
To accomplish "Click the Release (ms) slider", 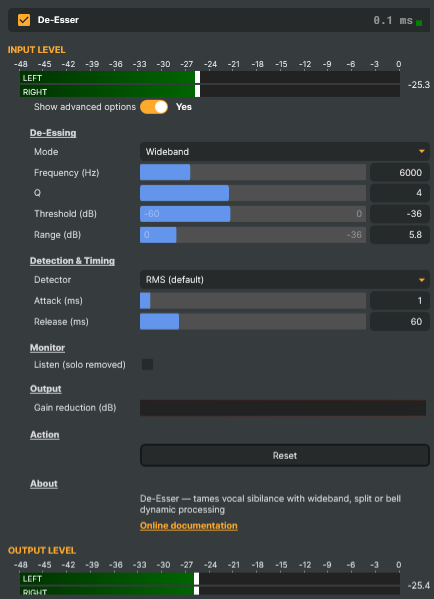I will (253, 322).
